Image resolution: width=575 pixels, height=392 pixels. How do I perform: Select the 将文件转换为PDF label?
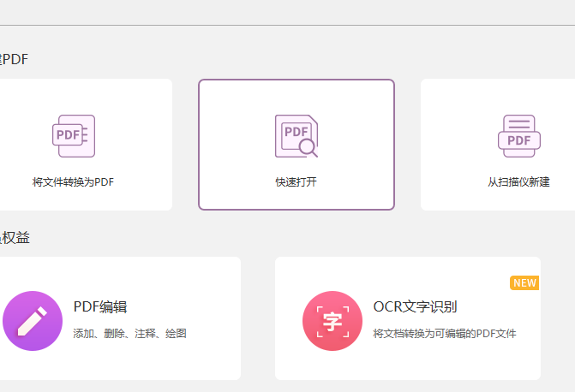[x=73, y=182]
